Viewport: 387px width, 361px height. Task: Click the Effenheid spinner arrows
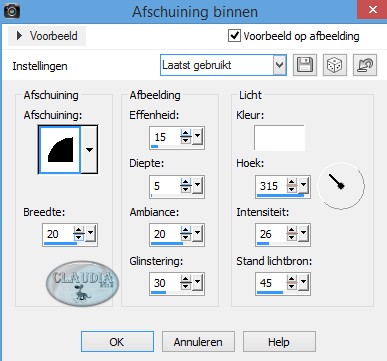click(x=186, y=137)
